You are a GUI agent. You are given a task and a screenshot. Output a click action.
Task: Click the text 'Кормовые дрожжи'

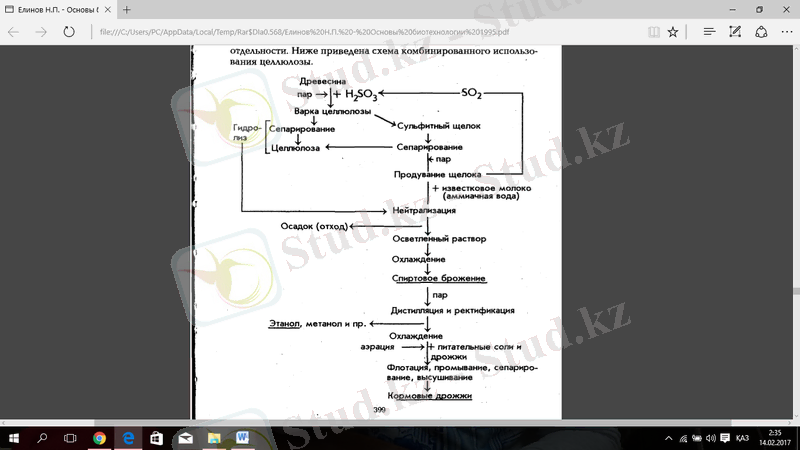point(430,395)
